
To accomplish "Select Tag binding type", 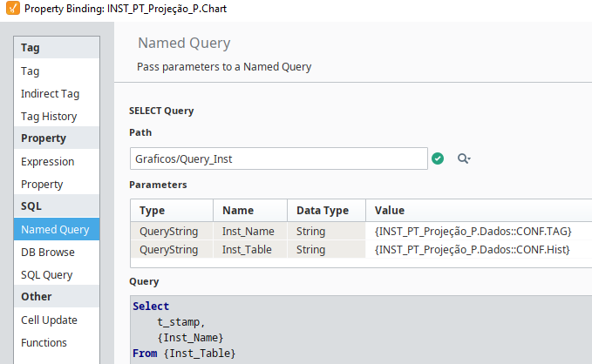I will tap(31, 71).
